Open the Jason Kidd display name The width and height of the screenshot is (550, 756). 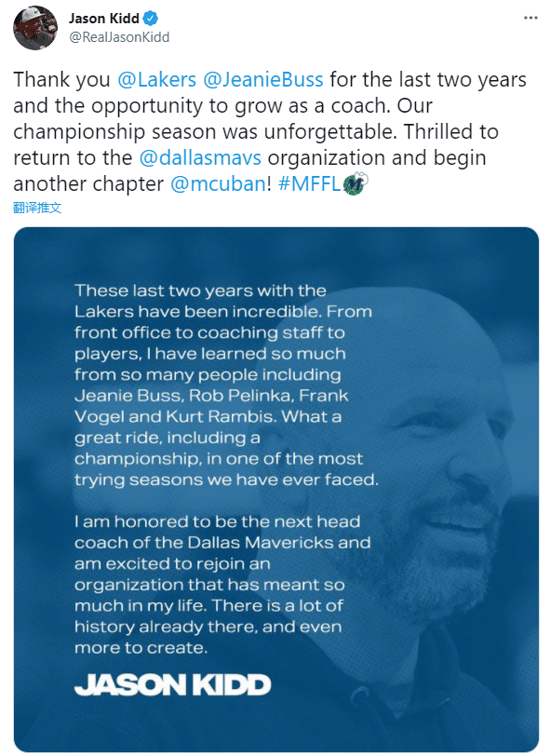pyautogui.click(x=104, y=19)
